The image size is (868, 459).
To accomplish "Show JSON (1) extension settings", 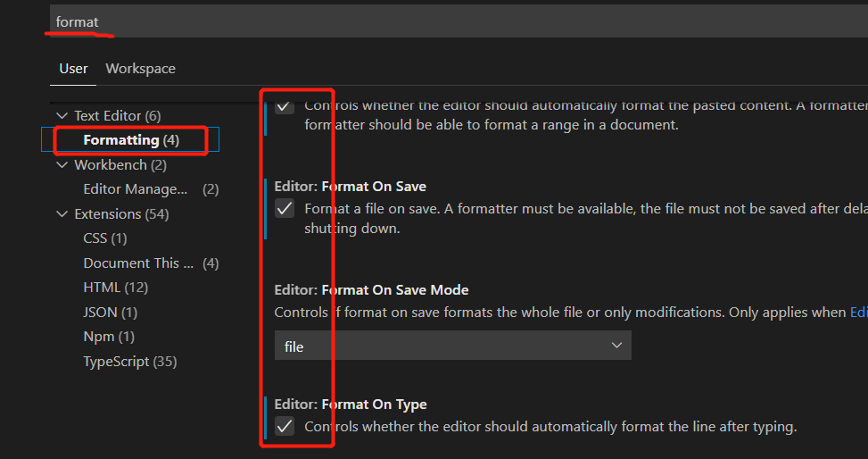I will [110, 313].
